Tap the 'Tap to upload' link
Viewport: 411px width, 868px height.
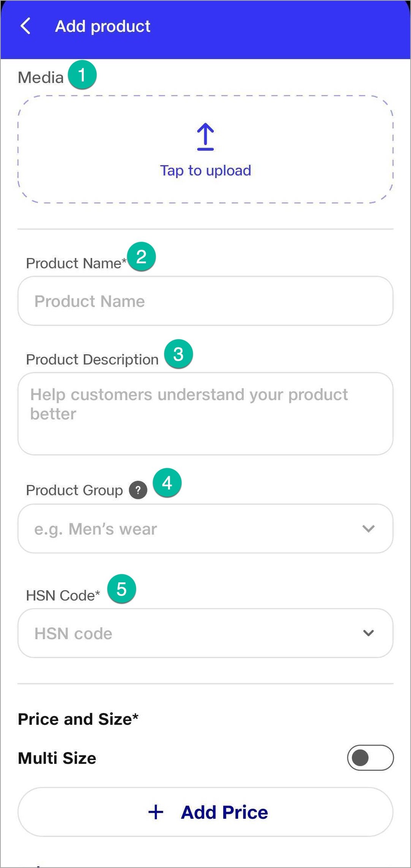[206, 170]
